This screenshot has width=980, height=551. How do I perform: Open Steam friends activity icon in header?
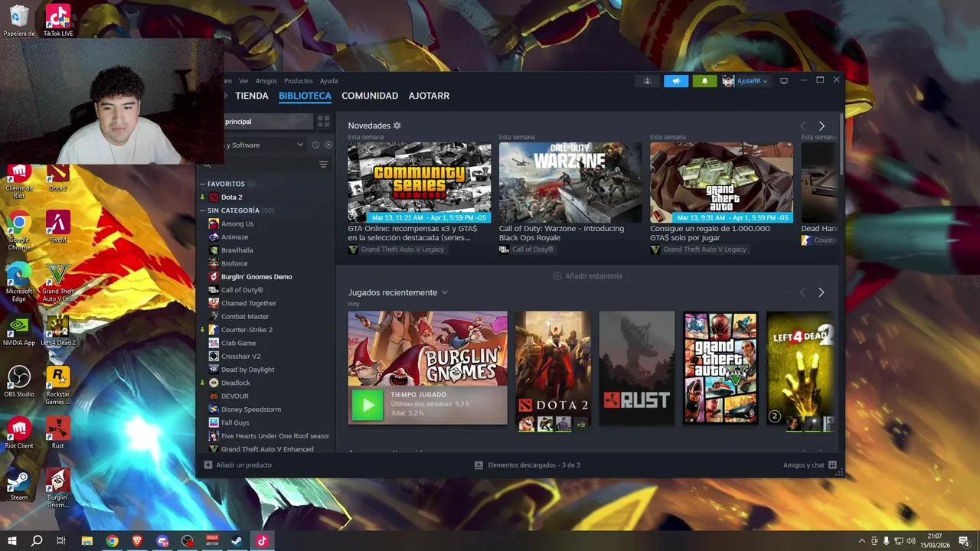click(647, 81)
